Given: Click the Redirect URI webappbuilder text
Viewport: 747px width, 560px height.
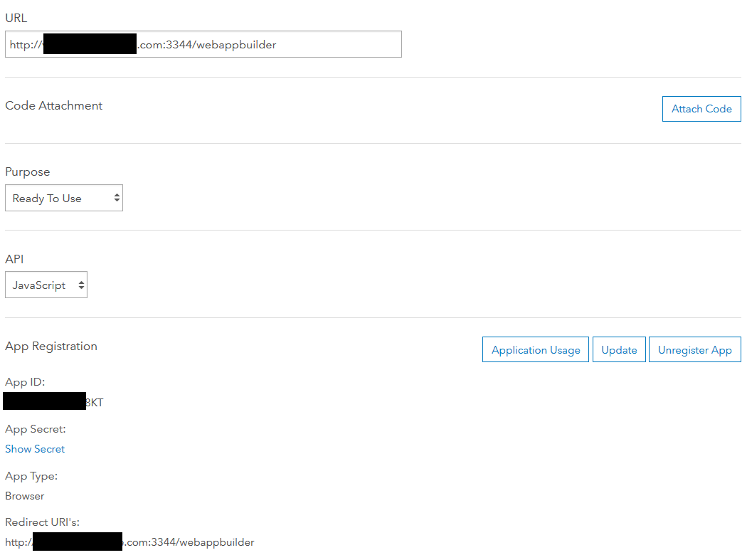Looking at the screenshot, I should (129, 542).
